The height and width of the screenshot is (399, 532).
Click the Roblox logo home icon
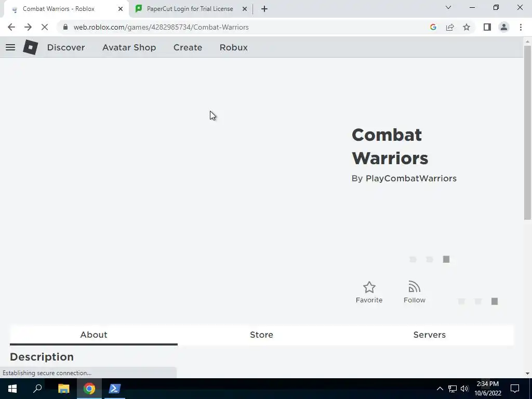(31, 47)
